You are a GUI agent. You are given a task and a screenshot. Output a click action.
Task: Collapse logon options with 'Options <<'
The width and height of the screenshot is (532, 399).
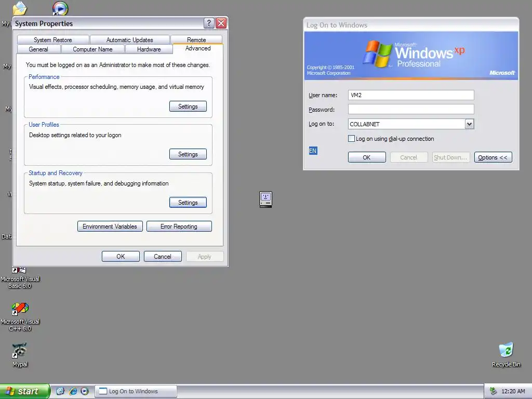493,157
